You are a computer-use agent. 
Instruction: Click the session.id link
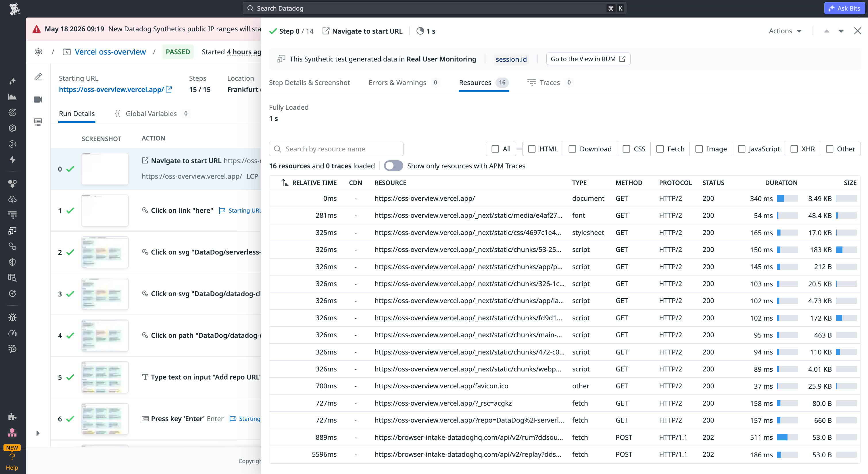click(x=511, y=59)
